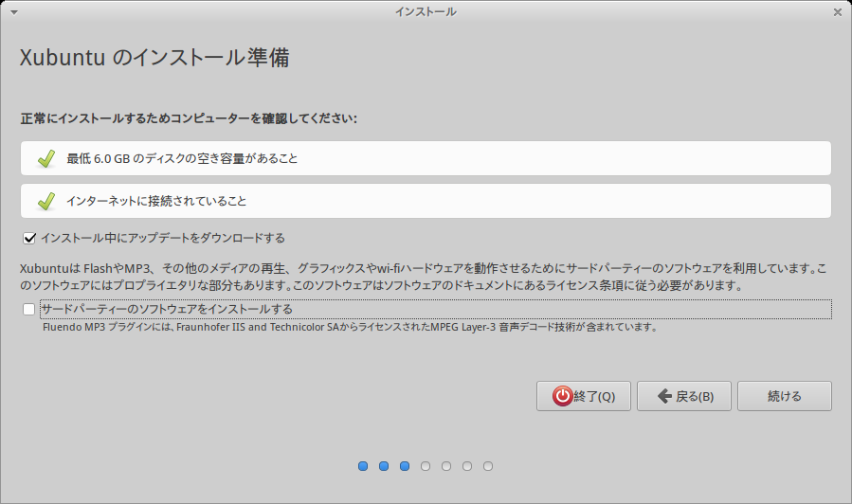
Task: Click the Xubuntu のインストール準備 heading
Action: pos(154,58)
